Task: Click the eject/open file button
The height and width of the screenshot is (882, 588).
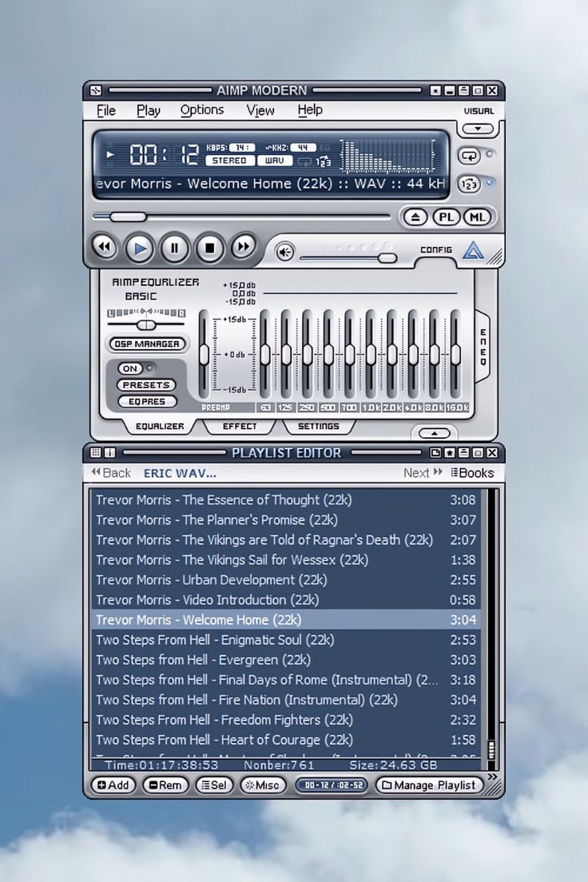Action: point(415,217)
